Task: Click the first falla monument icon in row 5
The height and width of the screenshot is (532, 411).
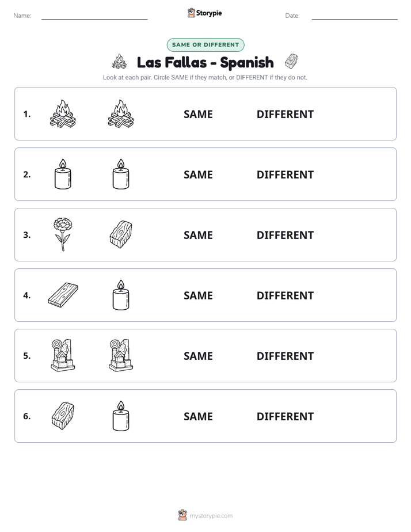Action: (63, 355)
